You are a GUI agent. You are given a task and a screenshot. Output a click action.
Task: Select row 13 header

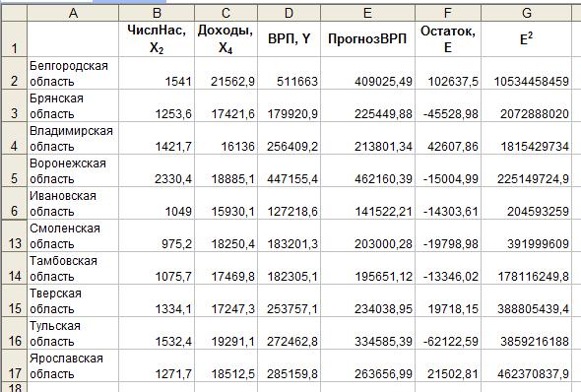(x=14, y=235)
